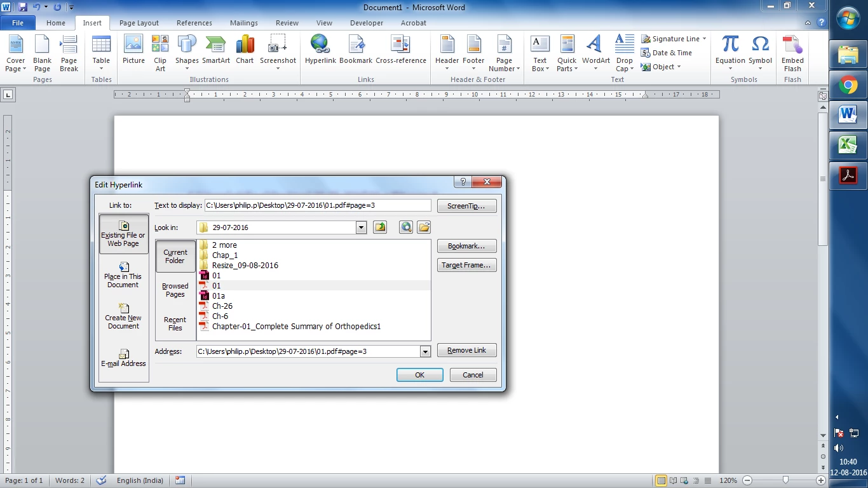Confirm with OK button
Viewport: 868px width, 488px height.
(x=419, y=375)
